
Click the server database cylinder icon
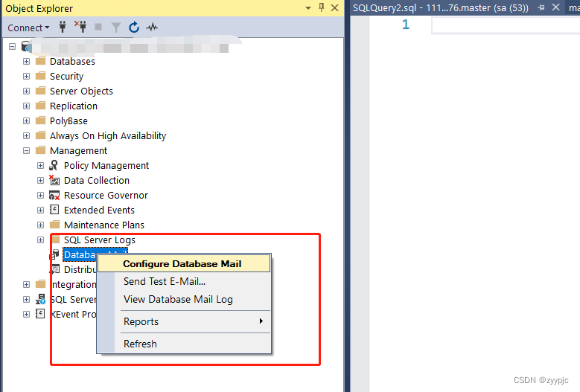click(26, 47)
